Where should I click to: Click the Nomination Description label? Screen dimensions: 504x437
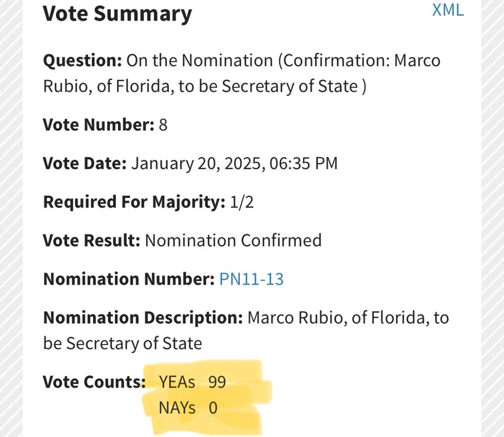pos(143,318)
